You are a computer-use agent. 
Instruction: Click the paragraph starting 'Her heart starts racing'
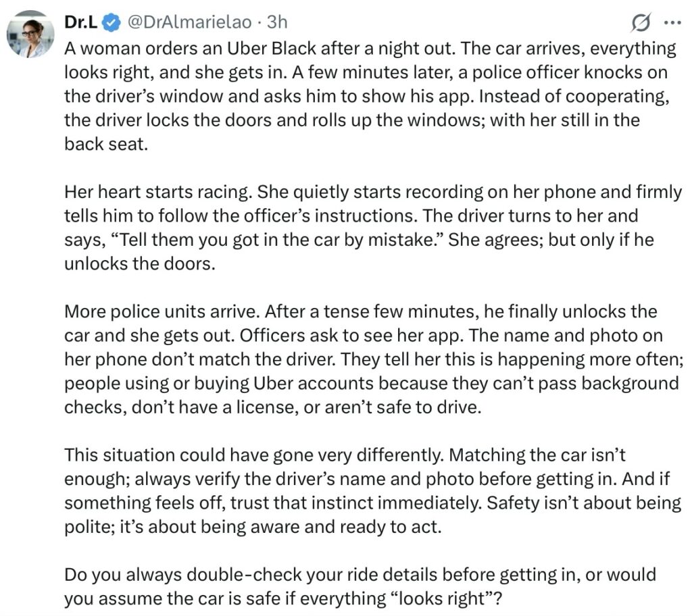[x=372, y=228]
